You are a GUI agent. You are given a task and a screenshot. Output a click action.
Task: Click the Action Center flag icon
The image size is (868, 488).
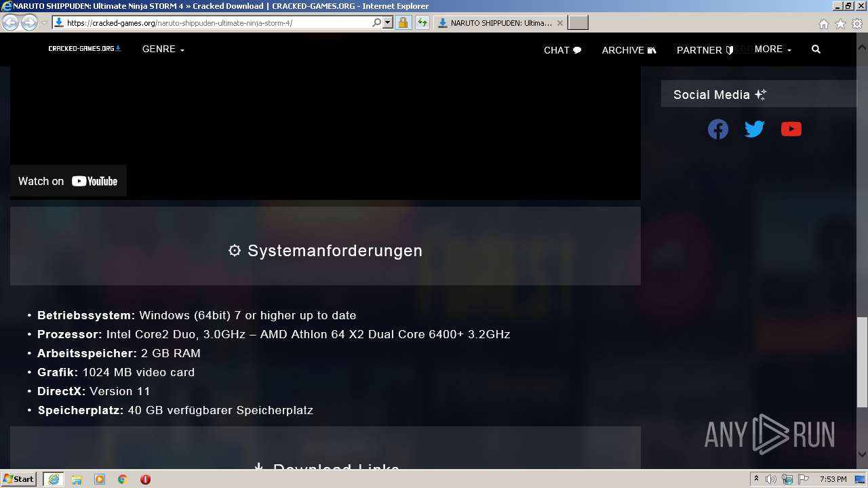[x=804, y=479]
